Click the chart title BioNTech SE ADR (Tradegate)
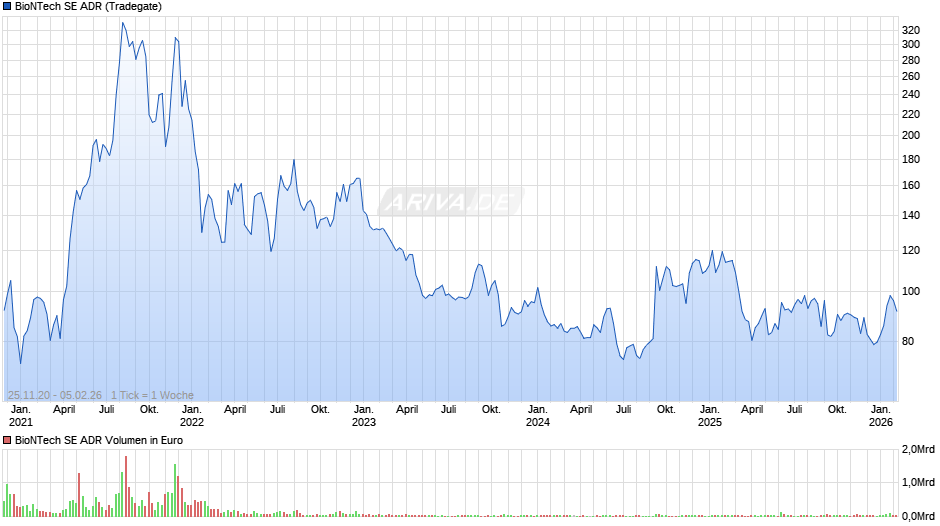This screenshot has height=526, width=940. click(88, 7)
